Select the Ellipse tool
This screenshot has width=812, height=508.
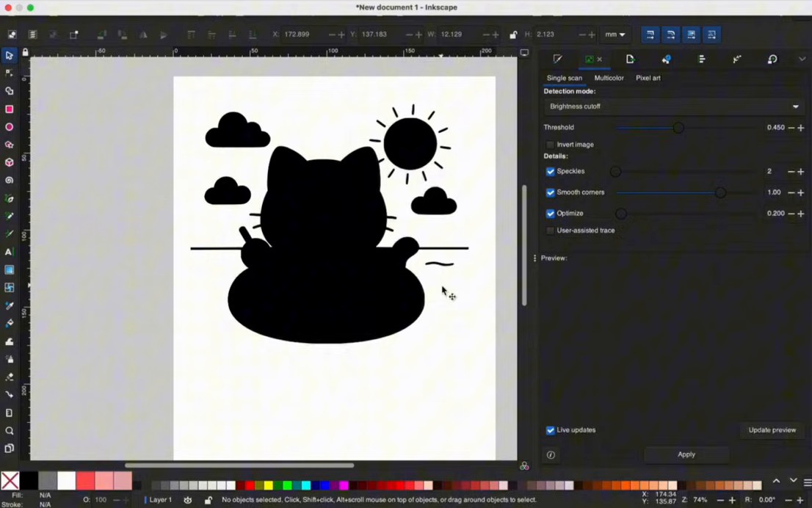click(9, 127)
